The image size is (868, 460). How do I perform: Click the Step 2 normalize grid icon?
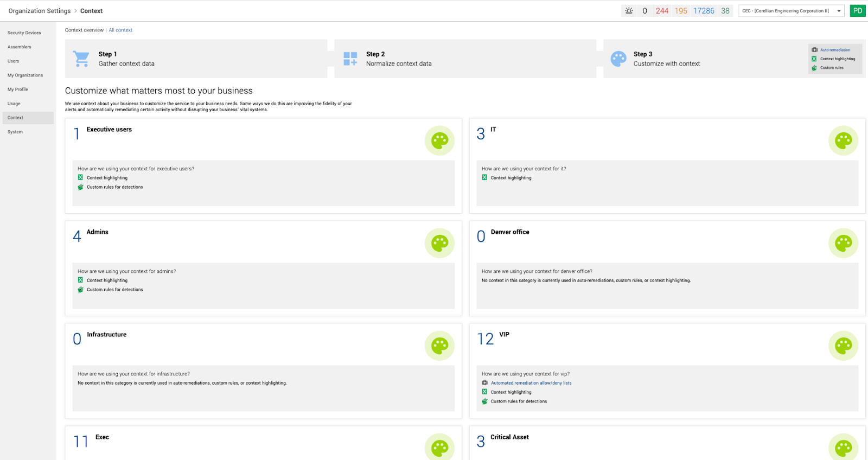(350, 59)
